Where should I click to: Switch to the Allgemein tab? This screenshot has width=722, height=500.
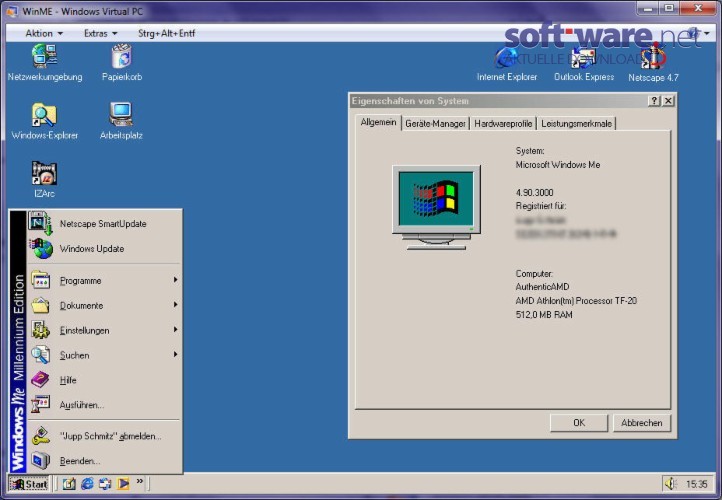tap(378, 122)
